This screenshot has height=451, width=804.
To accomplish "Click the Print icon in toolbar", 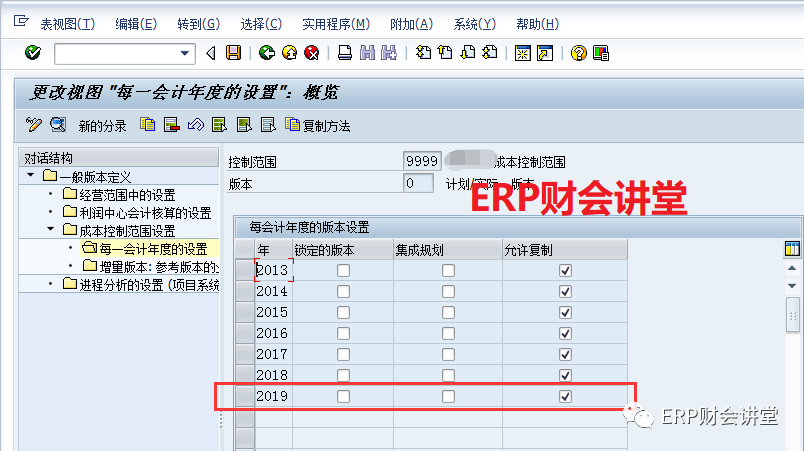I will coord(345,53).
